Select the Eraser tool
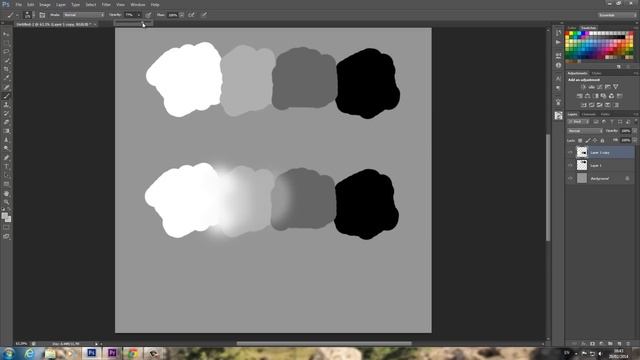Viewport: 640px width, 360px height. (x=6, y=122)
